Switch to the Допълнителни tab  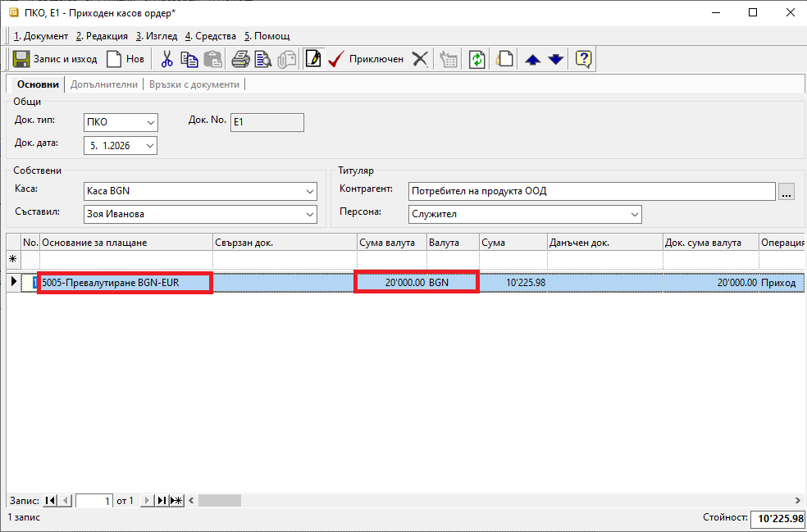pos(104,84)
